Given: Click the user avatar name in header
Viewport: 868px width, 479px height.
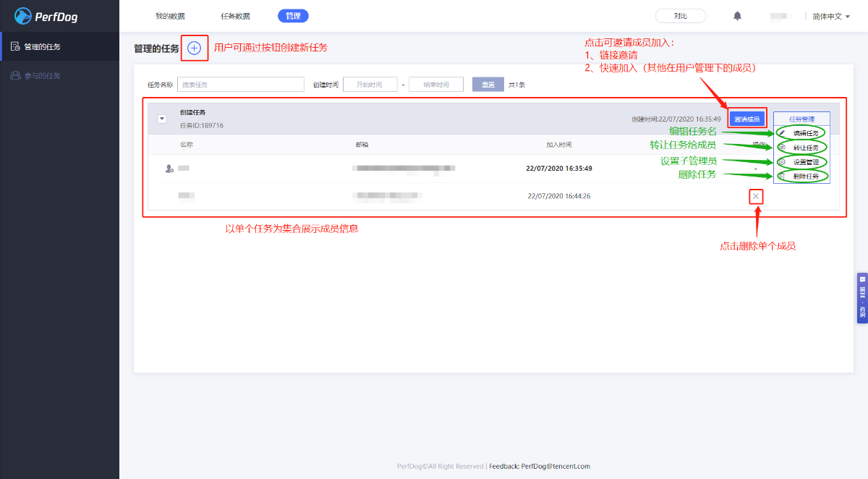Looking at the screenshot, I should tap(779, 16).
